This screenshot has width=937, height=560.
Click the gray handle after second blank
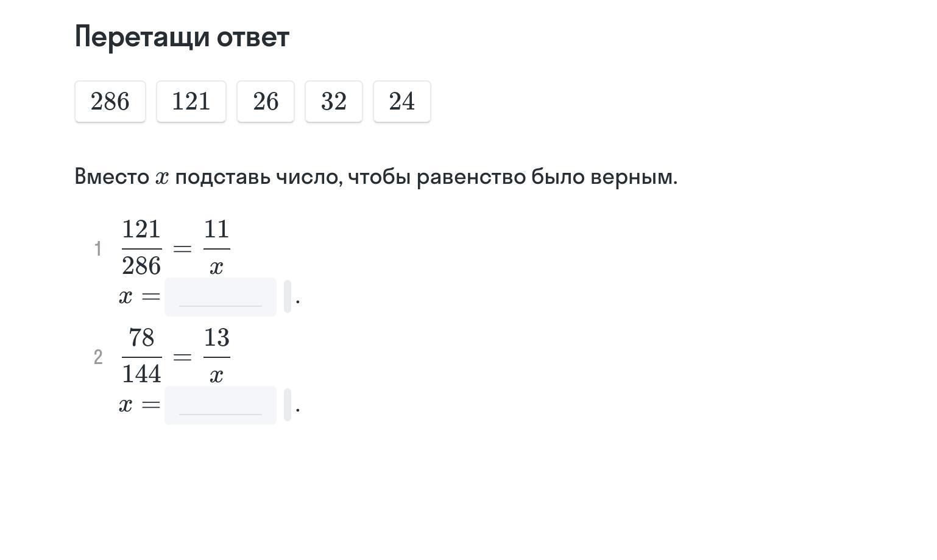click(x=288, y=405)
